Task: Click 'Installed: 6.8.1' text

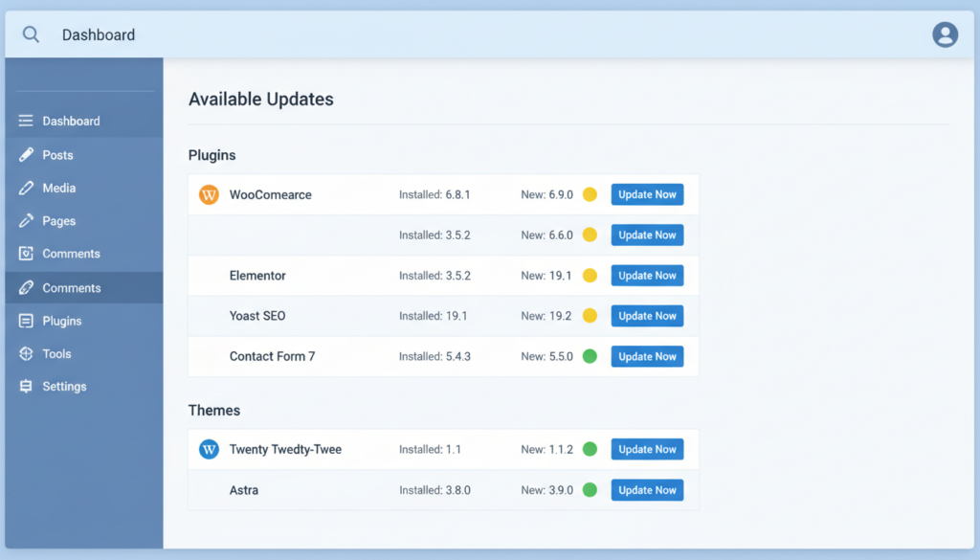Action: coord(434,194)
